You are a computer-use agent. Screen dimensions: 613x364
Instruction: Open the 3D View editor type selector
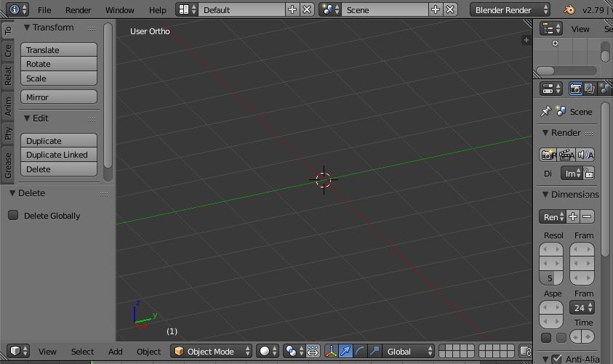18,351
